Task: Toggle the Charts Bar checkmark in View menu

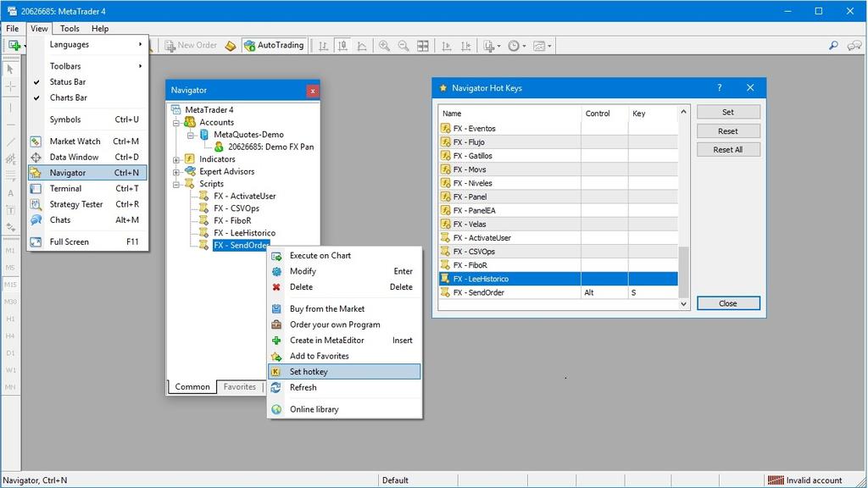Action: tap(36, 98)
